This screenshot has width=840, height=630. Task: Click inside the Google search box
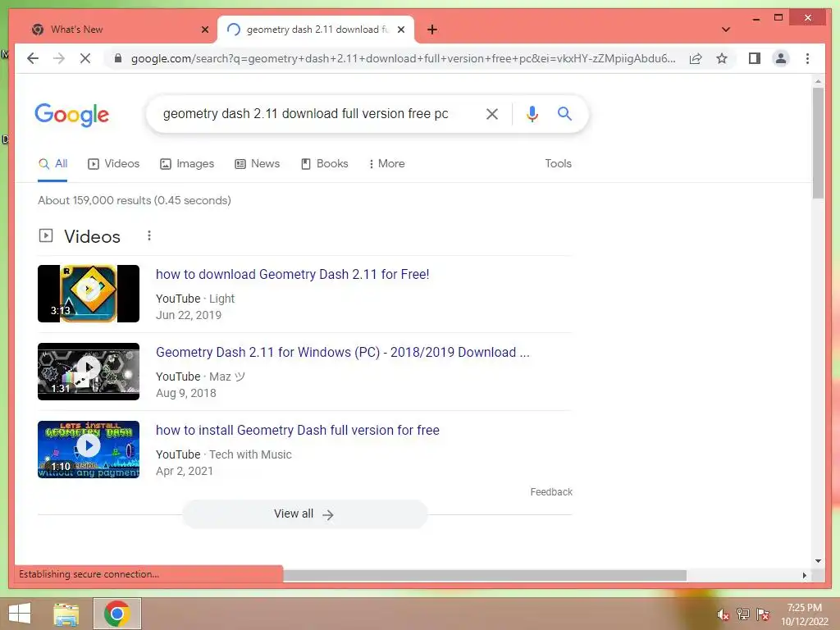coord(305,113)
